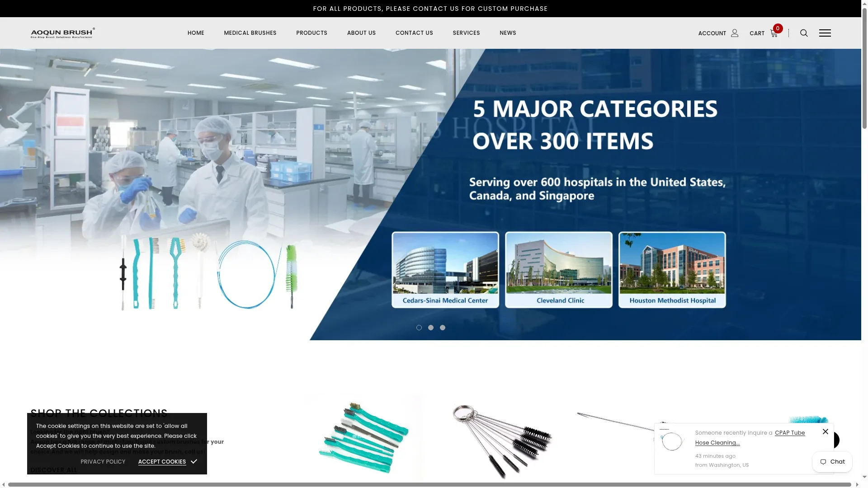868x488 pixels.
Task: Open the CPAP Tube Hose Cleaning link
Action: [750, 438]
